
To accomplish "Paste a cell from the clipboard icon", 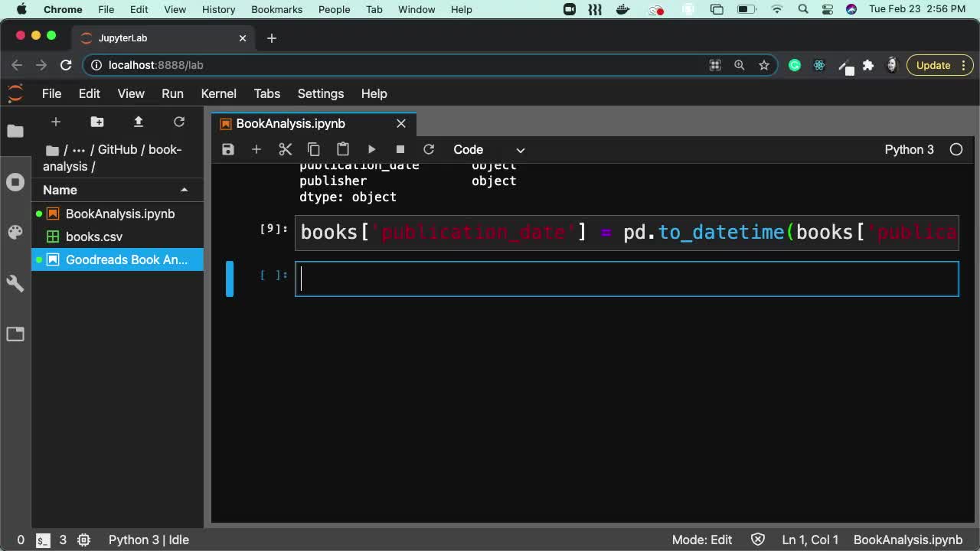I will pyautogui.click(x=343, y=149).
